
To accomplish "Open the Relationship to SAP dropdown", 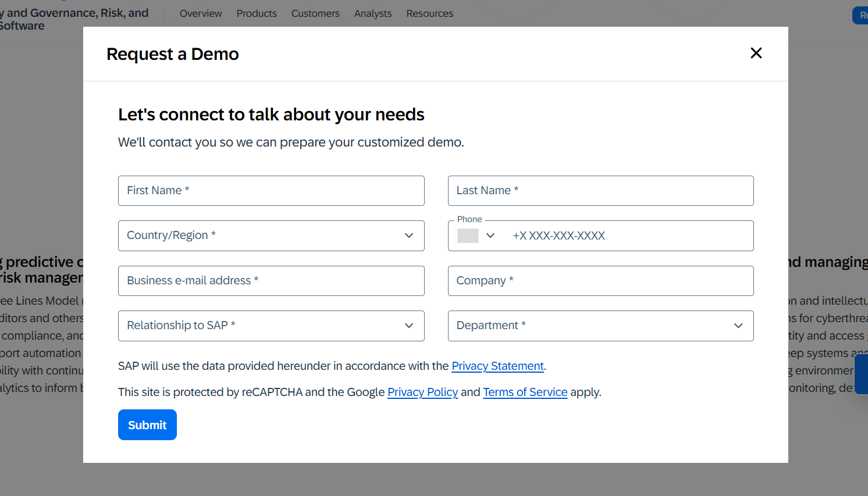I will (x=271, y=326).
